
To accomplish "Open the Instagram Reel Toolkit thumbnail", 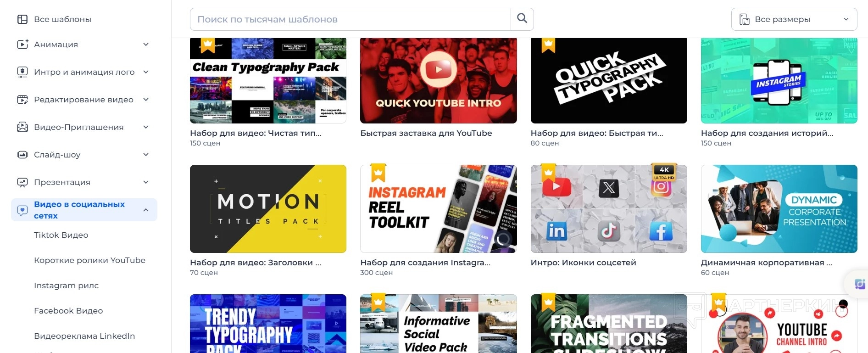I will pos(439,209).
